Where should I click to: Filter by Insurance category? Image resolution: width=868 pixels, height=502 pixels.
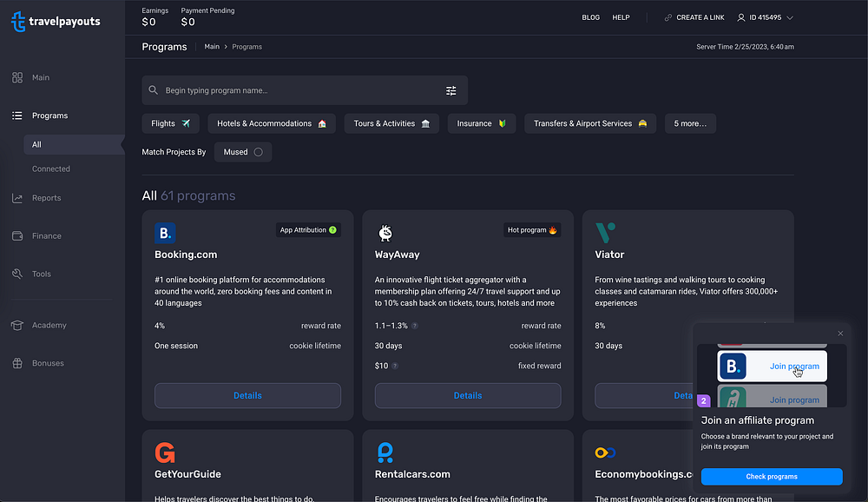[482, 123]
